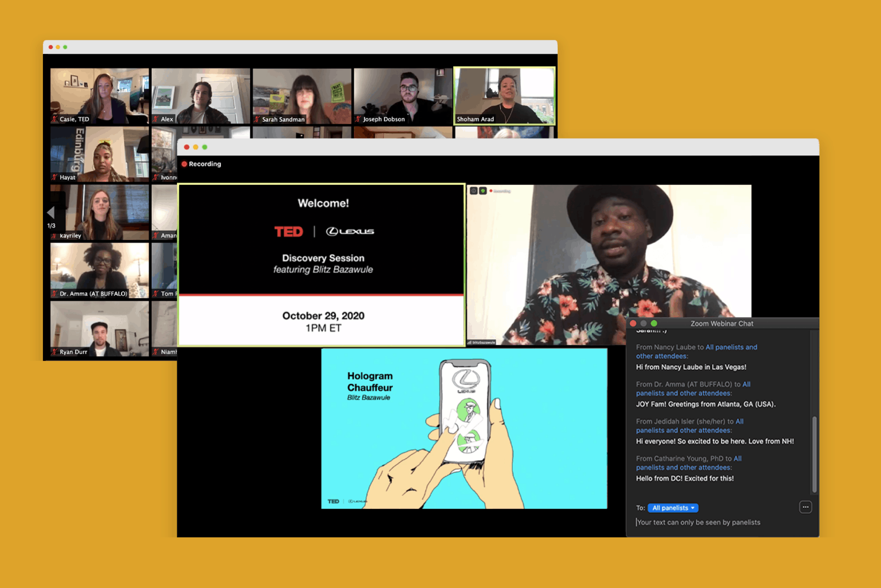This screenshot has height=588, width=881.
Task: Click green shield icon on speaker's video
Action: point(483,191)
